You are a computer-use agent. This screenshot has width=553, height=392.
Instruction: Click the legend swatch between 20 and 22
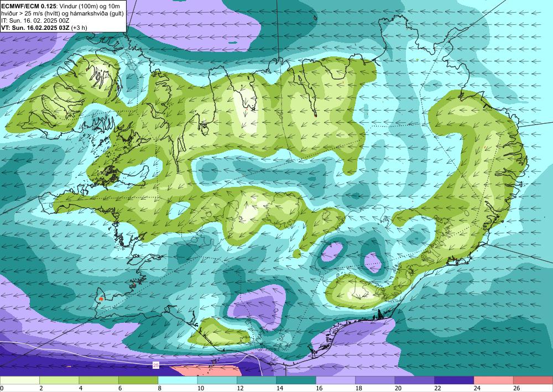click(415, 380)
